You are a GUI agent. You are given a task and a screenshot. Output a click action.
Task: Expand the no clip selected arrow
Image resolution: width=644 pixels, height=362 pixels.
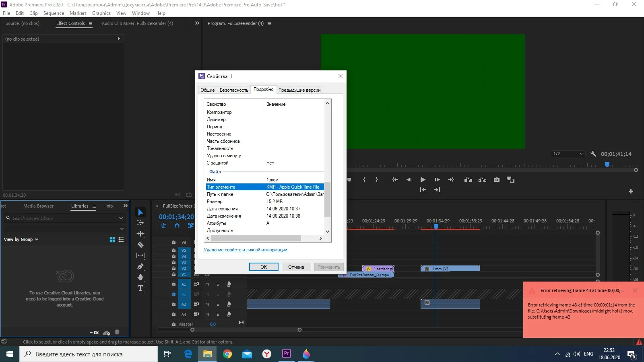coord(119,39)
